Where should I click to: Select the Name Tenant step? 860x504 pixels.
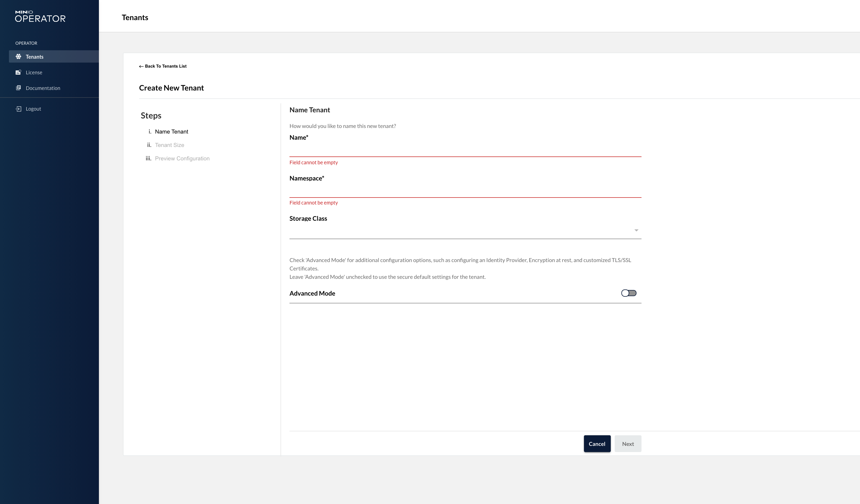171,132
